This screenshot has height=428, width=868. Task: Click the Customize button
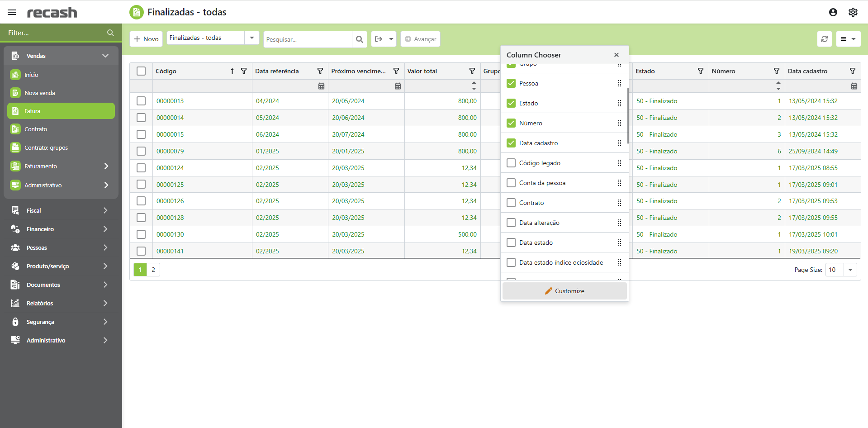coord(564,291)
